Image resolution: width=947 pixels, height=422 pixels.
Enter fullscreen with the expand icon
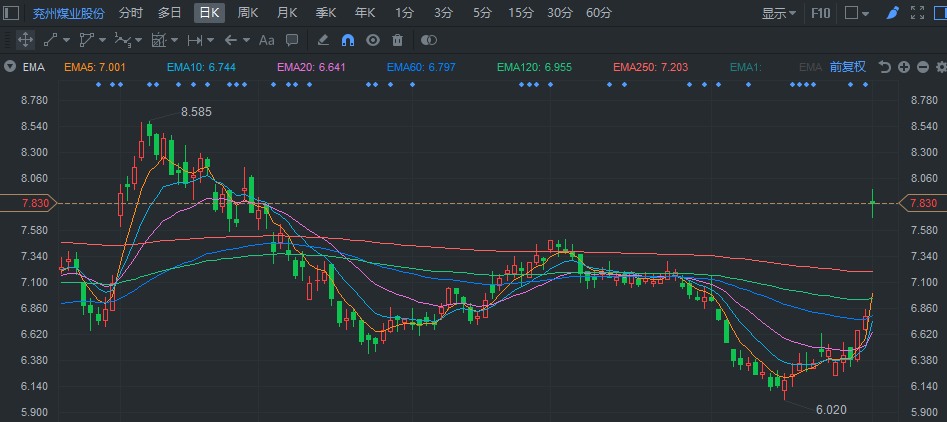coord(917,13)
